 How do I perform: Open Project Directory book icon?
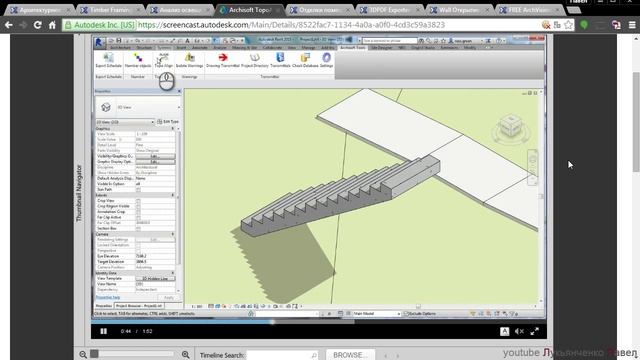255,58
